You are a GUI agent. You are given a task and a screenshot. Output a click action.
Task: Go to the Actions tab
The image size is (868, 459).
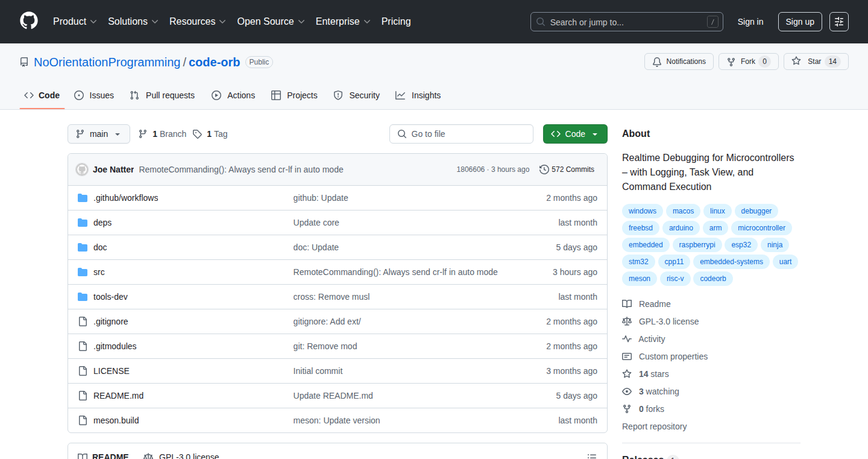(x=233, y=95)
